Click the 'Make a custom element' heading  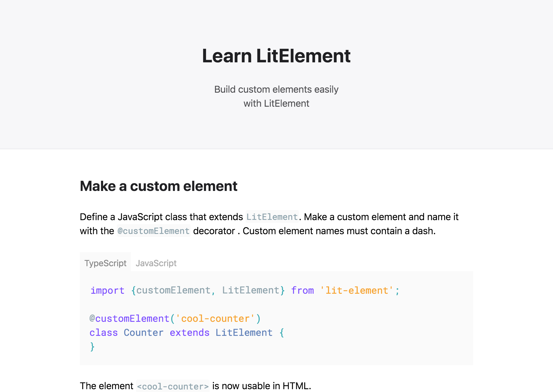(x=158, y=186)
